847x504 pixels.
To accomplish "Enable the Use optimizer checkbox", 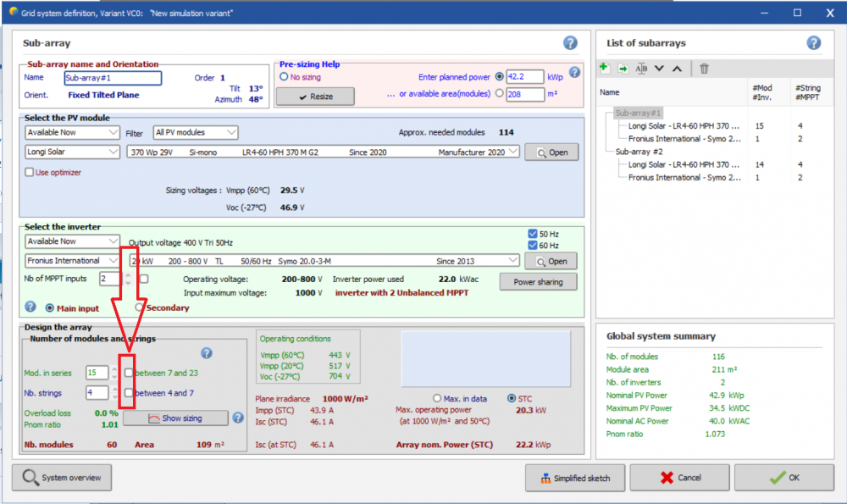I will [30, 172].
